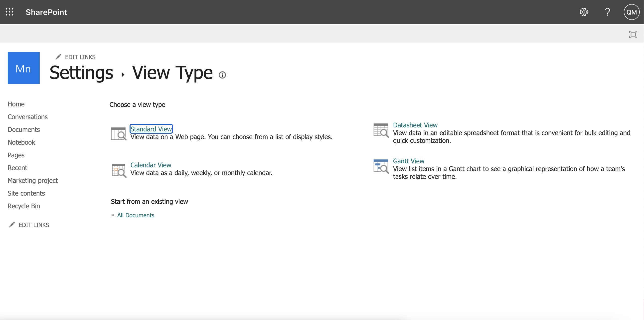Open Site contents in left navigation
This screenshot has width=644, height=320.
point(26,193)
